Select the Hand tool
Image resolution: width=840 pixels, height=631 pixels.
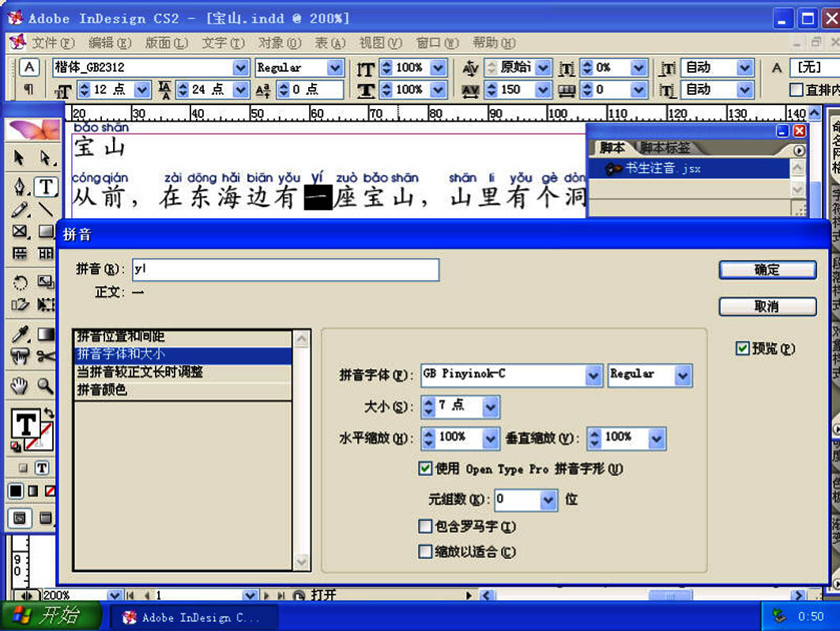point(19,385)
